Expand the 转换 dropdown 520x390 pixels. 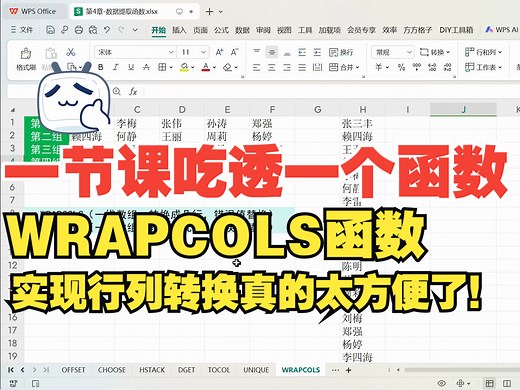448,52
